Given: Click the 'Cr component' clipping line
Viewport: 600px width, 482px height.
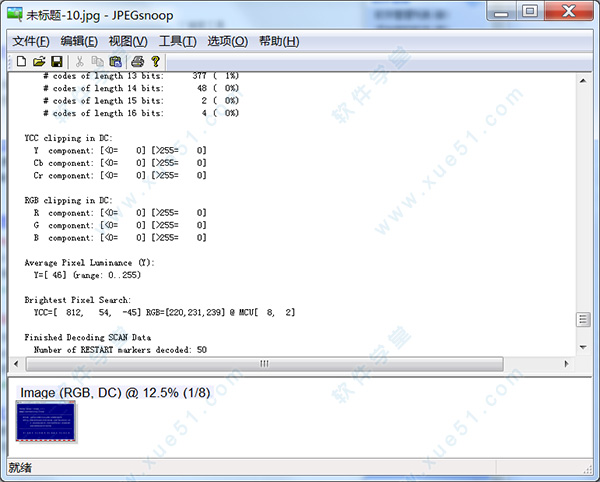Looking at the screenshot, I should point(120,176).
